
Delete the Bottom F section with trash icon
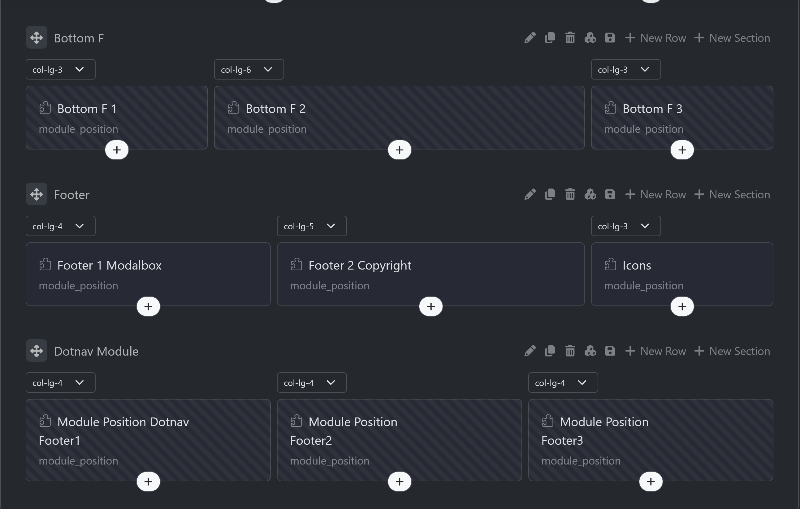(570, 38)
